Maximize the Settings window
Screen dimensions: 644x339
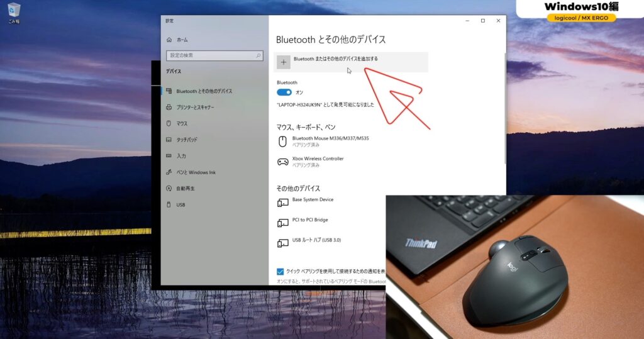point(483,21)
